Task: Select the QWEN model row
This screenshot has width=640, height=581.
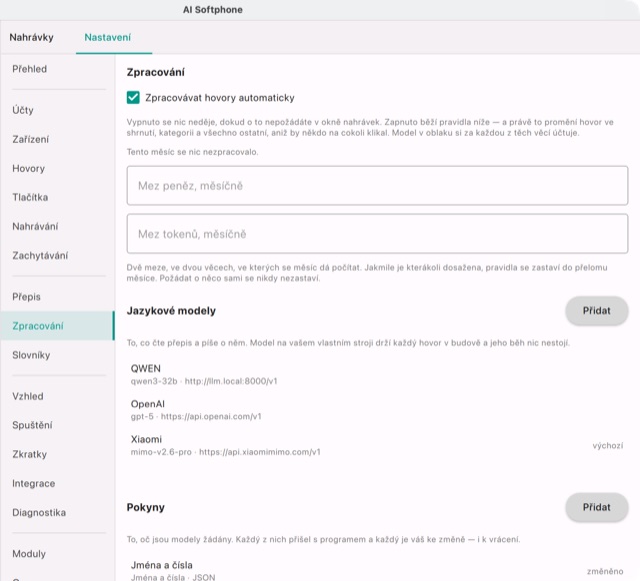Action: point(377,374)
